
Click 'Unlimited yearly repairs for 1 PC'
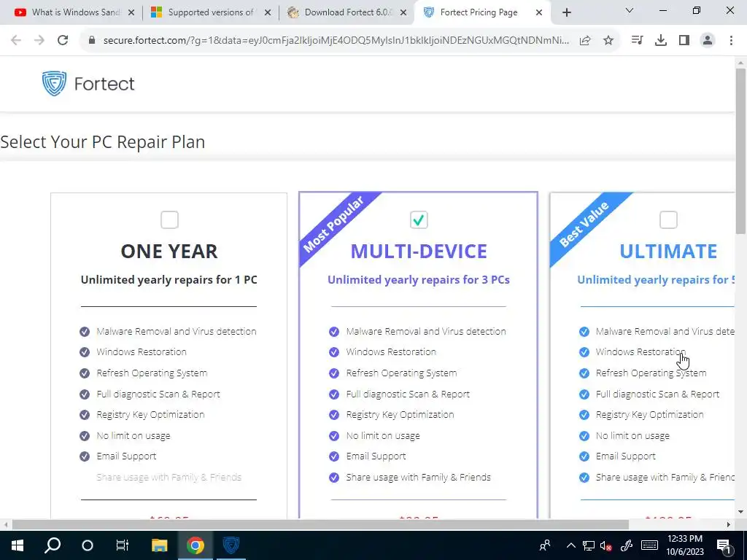[x=169, y=279]
